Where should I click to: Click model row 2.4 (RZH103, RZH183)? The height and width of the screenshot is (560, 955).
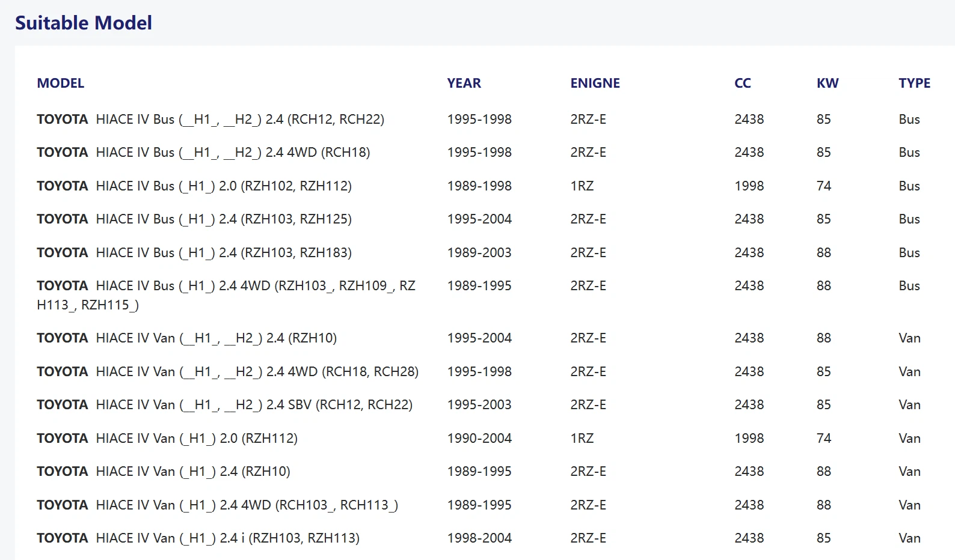point(194,252)
